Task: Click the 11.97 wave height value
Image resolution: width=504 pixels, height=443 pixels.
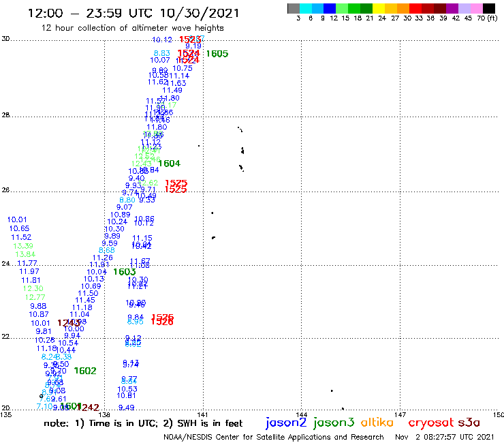Action: 29,271
